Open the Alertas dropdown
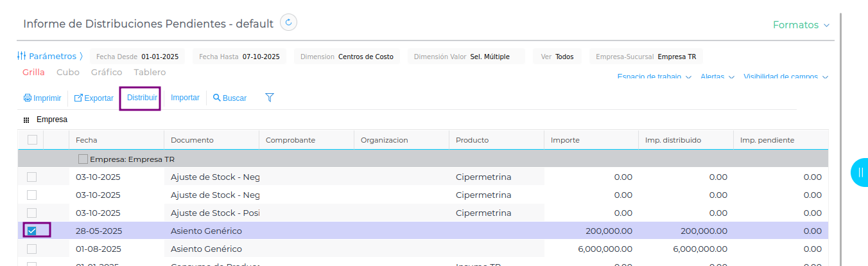Screen dimensions: 868x266 (716, 77)
